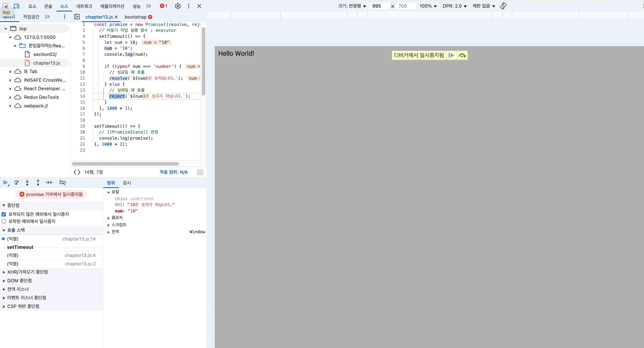Click the overlay resume button beside 디버거에서 일시중지됨

click(451, 55)
